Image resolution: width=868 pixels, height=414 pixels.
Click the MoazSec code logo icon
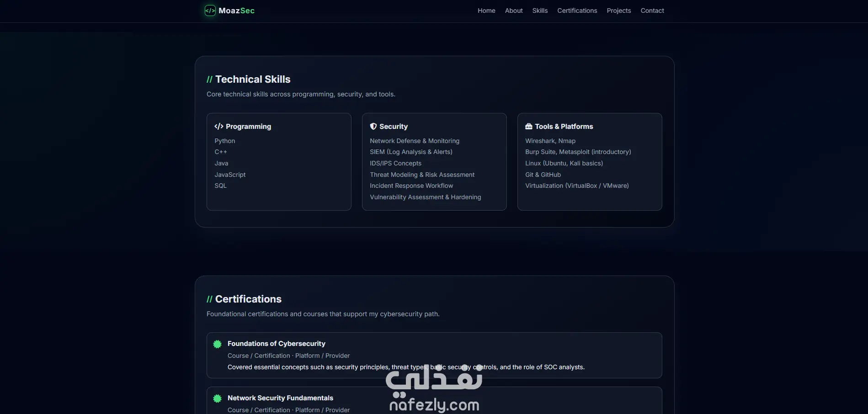pyautogui.click(x=210, y=11)
